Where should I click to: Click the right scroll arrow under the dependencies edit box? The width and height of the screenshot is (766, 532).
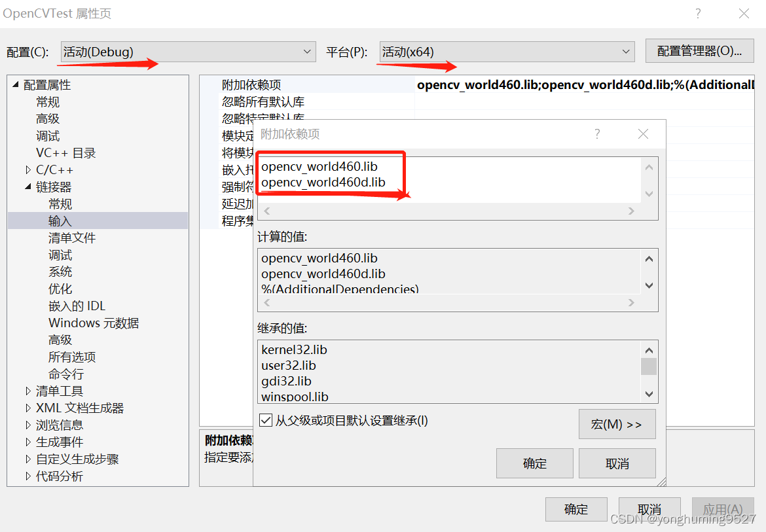(631, 211)
